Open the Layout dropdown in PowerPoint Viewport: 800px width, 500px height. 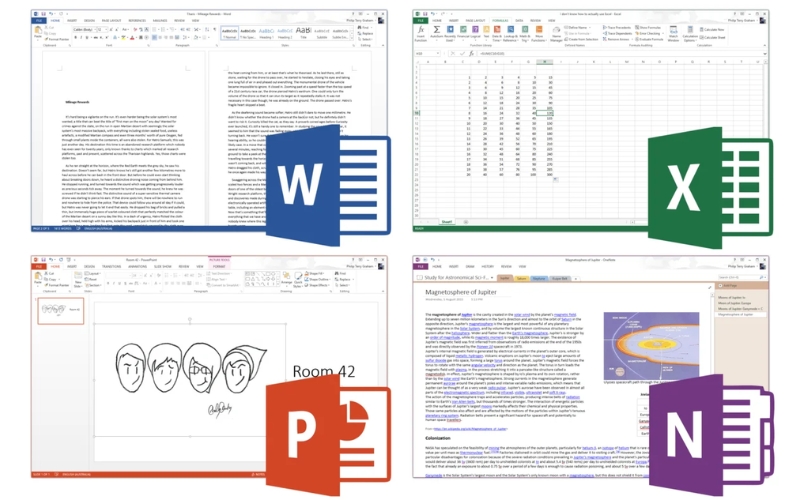point(92,273)
